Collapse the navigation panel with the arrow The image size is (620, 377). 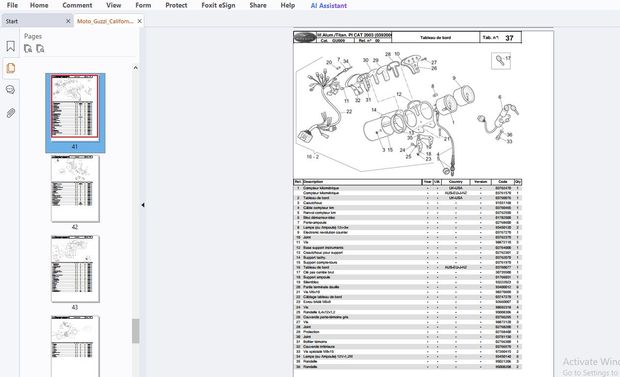[143, 205]
